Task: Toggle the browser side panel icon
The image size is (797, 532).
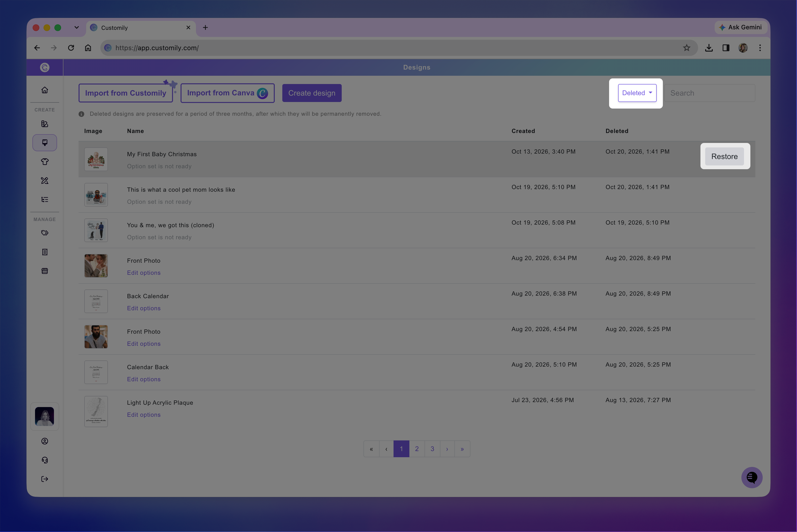Action: pos(726,48)
